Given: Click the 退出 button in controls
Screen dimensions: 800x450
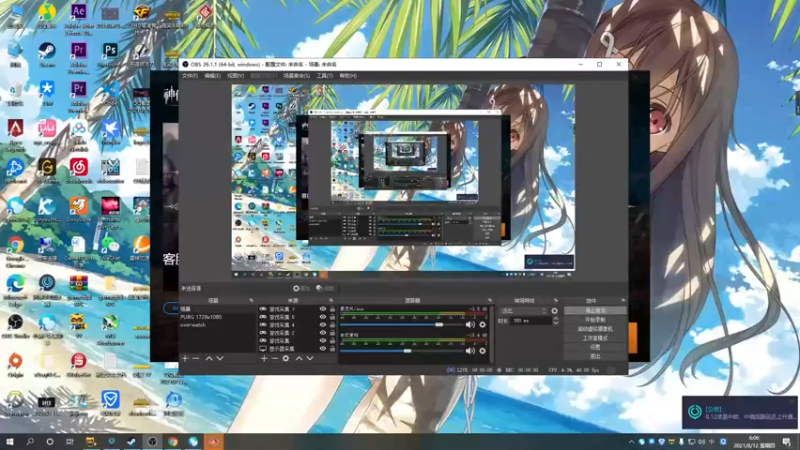Looking at the screenshot, I should [x=595, y=356].
